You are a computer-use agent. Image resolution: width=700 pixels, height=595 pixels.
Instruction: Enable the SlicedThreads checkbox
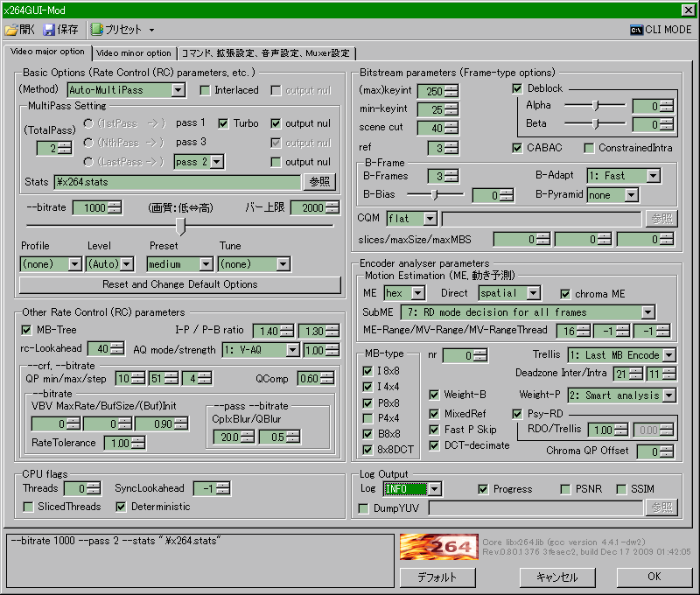point(28,507)
